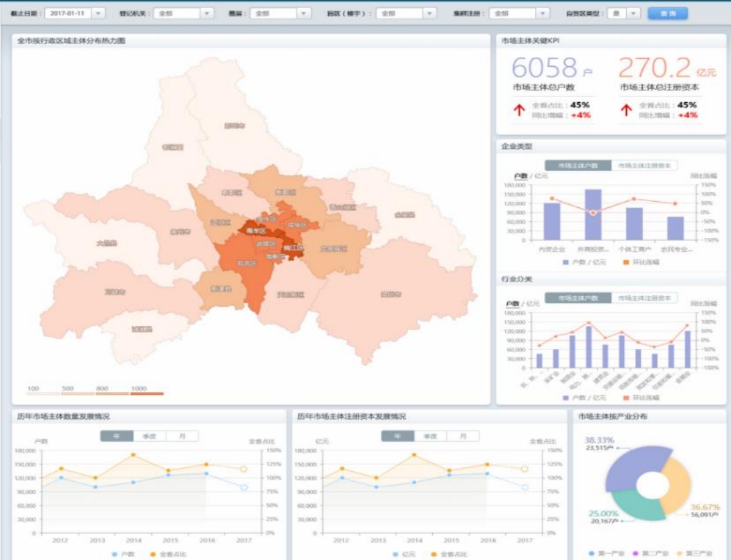Viewport: 731px width, 560px height.
Task: Click red up arrow under 市场主体总注册资本
Action: tap(626, 110)
